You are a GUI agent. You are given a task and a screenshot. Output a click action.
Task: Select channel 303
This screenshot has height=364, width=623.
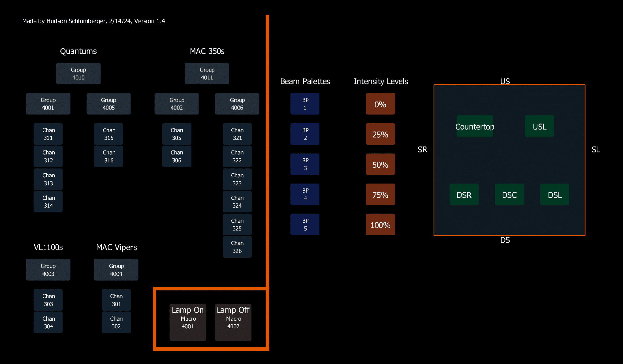pos(48,300)
